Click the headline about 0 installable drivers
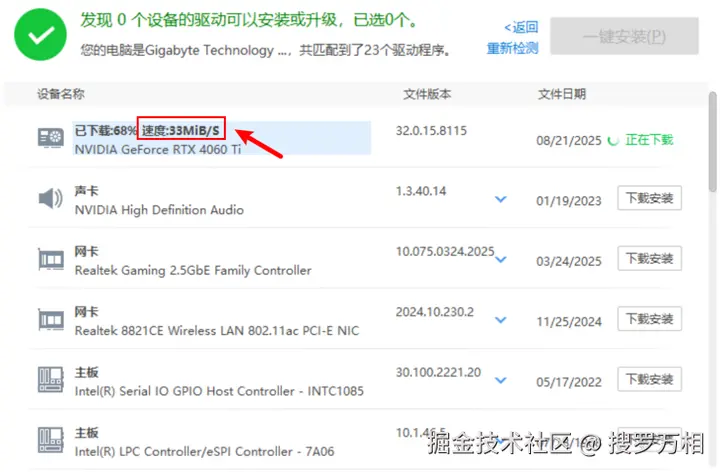 (249, 20)
